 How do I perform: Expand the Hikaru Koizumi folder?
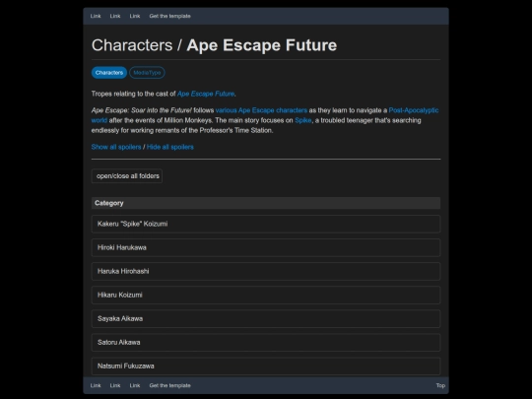coord(266,296)
